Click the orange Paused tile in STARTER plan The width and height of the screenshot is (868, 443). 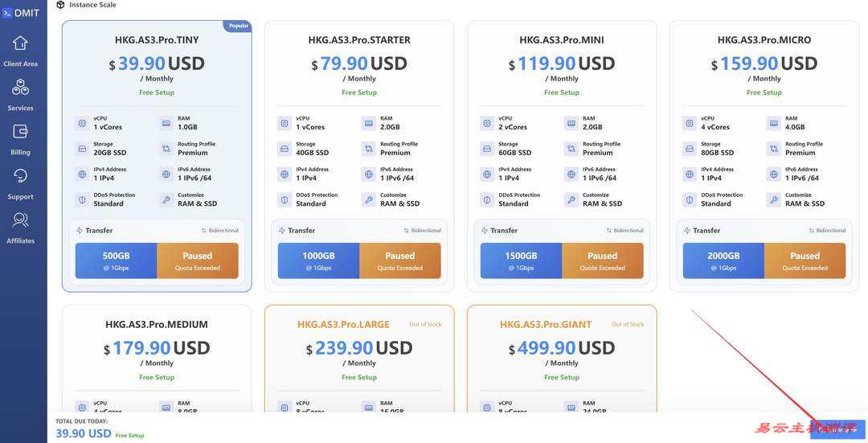(x=400, y=260)
